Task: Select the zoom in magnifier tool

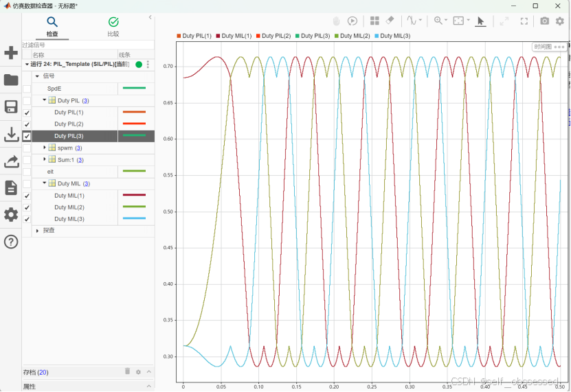Action: coord(438,21)
